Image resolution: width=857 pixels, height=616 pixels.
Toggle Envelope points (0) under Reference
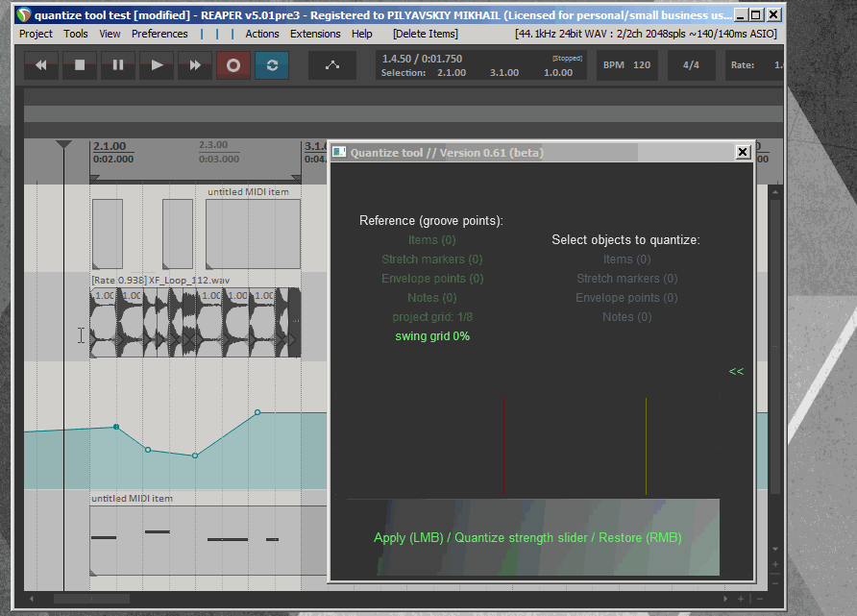(432, 279)
